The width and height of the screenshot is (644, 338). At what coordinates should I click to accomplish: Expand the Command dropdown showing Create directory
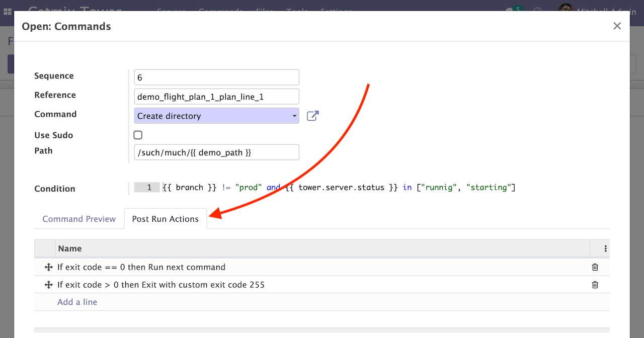(216, 116)
